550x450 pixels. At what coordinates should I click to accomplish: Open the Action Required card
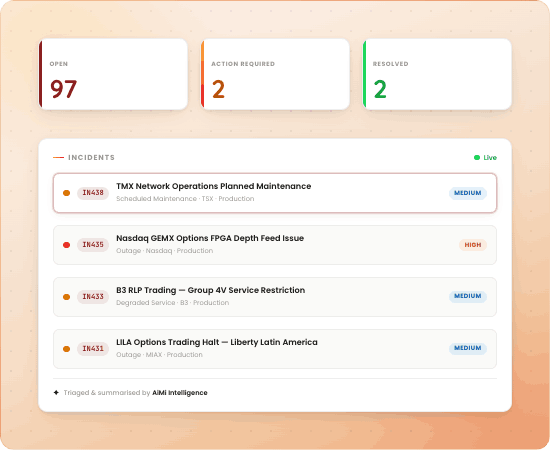tap(275, 74)
